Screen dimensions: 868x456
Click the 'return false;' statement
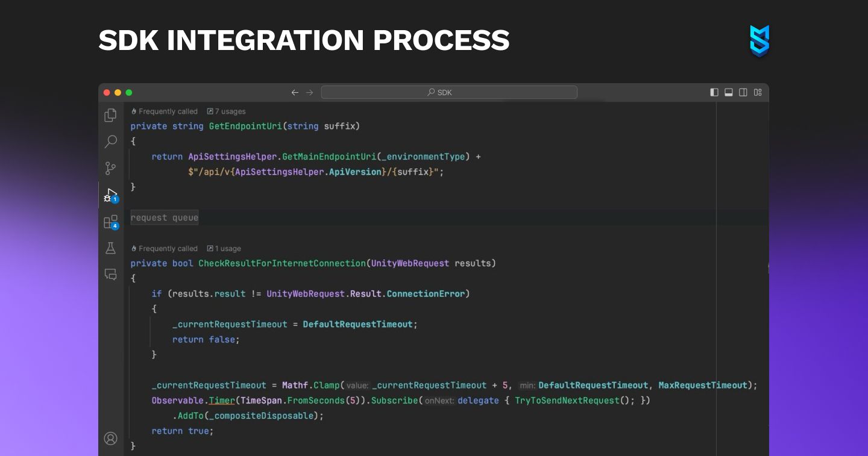[206, 340]
